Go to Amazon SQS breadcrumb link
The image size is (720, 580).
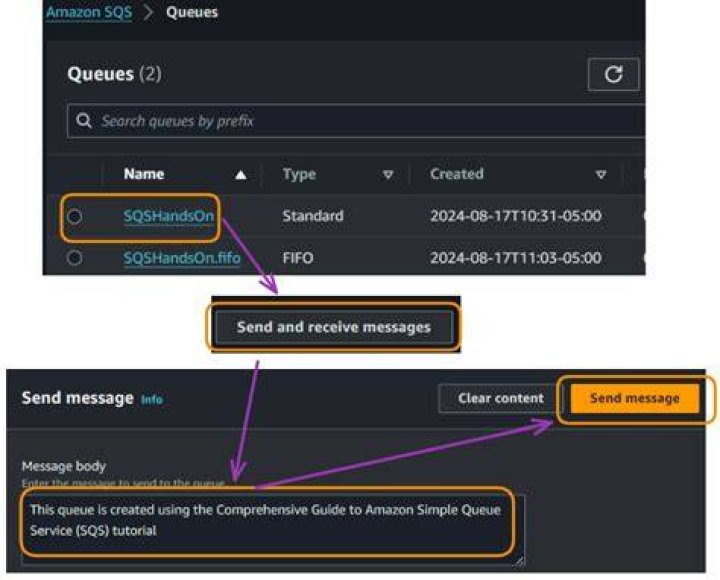point(89,12)
